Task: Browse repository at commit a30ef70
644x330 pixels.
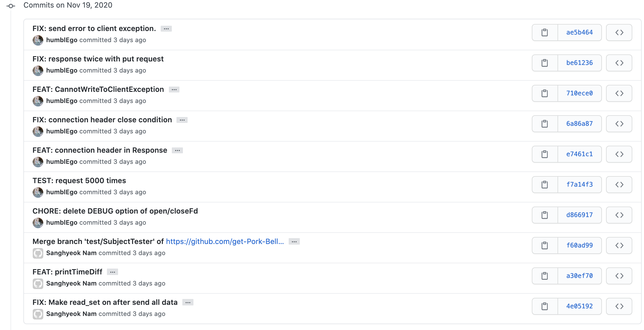Action: click(619, 276)
